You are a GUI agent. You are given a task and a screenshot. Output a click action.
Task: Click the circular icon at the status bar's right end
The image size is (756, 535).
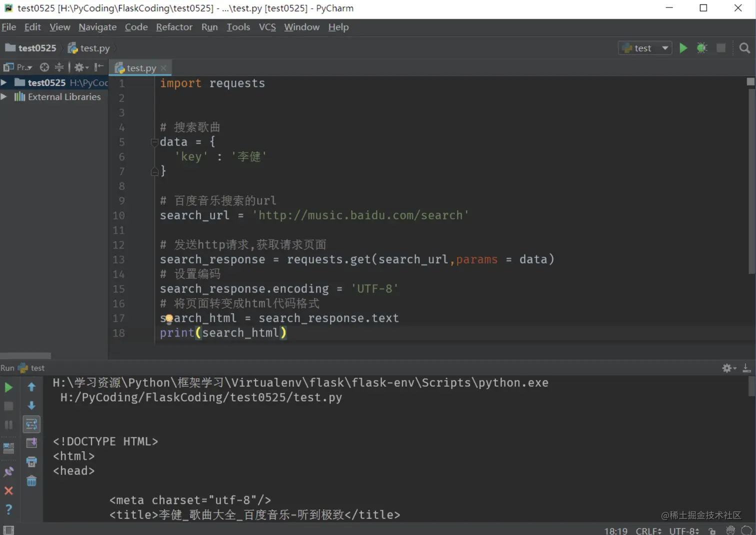pyautogui.click(x=746, y=530)
